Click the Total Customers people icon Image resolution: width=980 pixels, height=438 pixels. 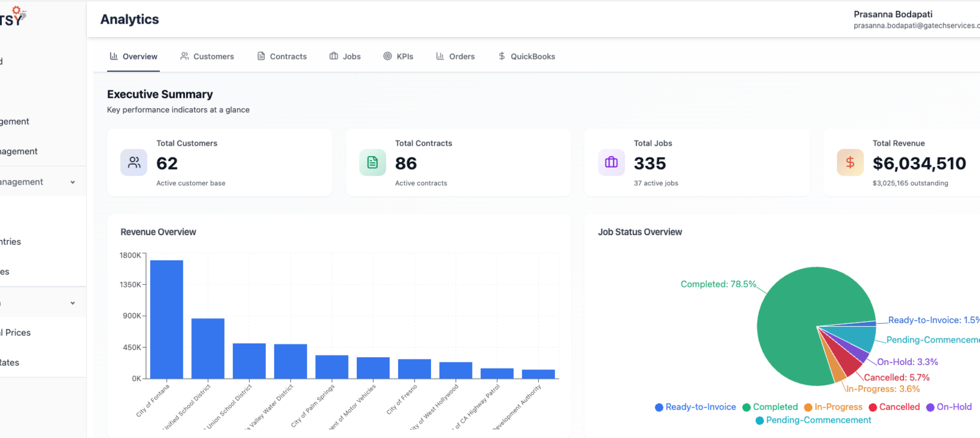tap(134, 163)
